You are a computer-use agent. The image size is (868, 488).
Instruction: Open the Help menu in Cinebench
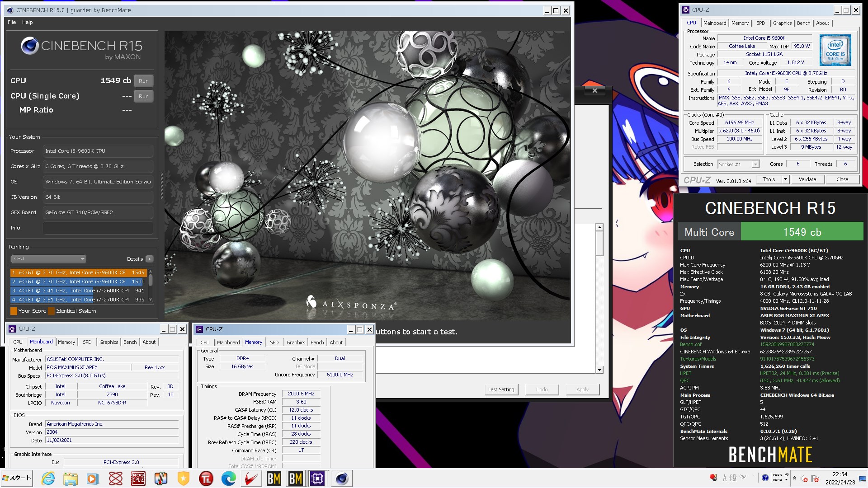28,22
